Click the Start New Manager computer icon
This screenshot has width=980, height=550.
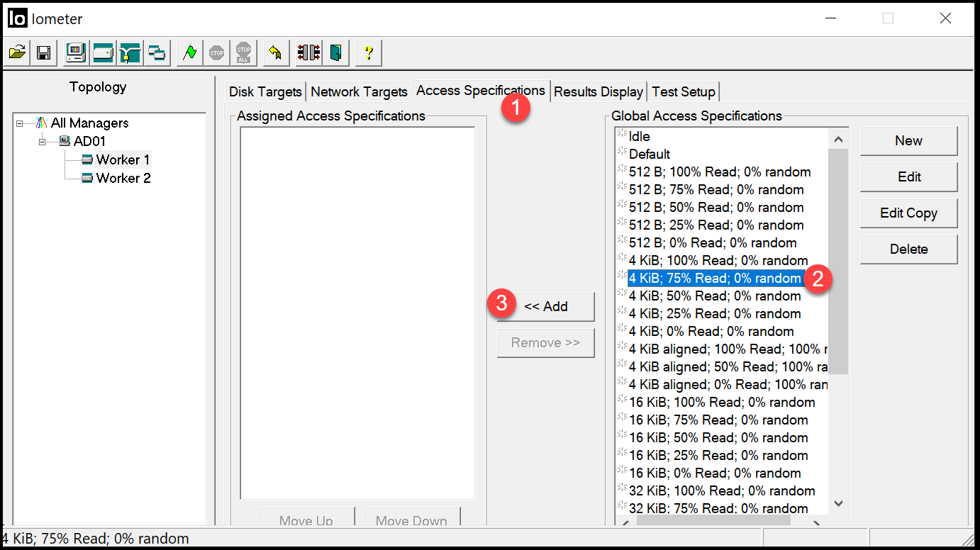coord(76,52)
